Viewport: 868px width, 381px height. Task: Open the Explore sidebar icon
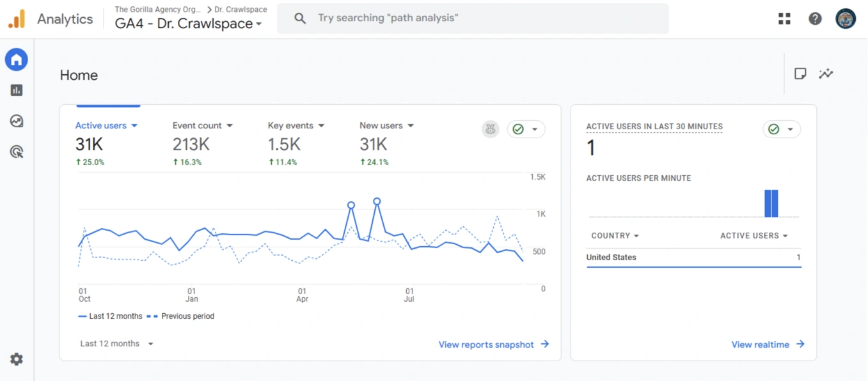tap(17, 121)
